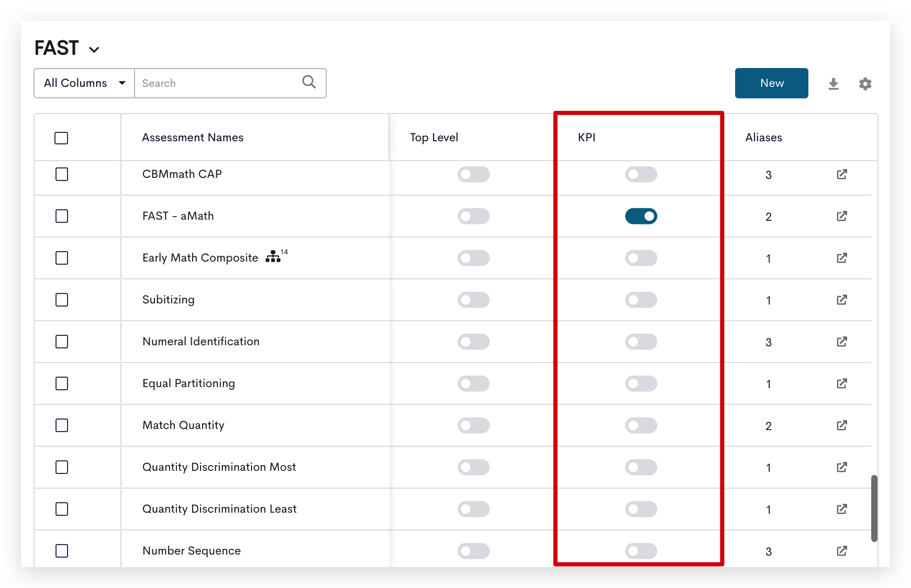Enable Top Level toggle for Match Quantity
The height and width of the screenshot is (588, 911).
tap(473, 425)
